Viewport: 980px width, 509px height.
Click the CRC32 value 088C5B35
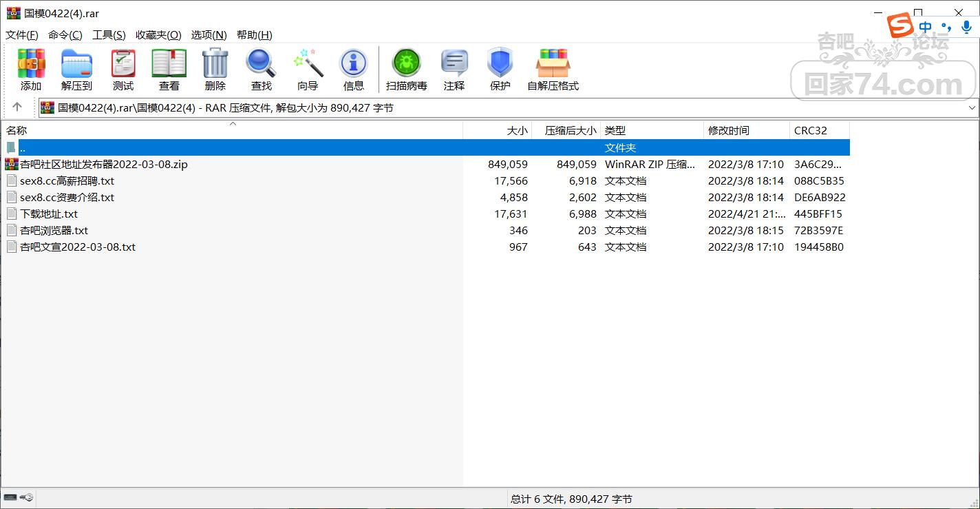click(819, 180)
